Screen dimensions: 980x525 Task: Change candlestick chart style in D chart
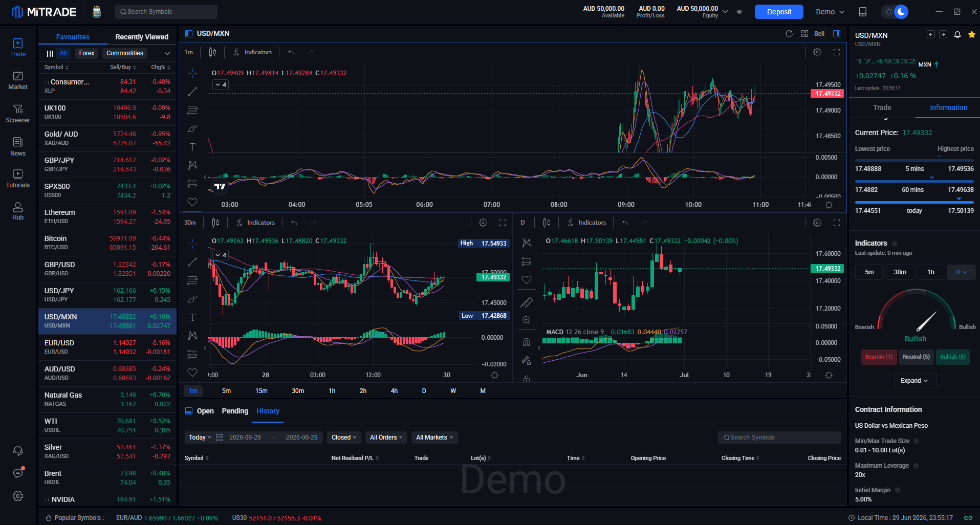pyautogui.click(x=547, y=223)
